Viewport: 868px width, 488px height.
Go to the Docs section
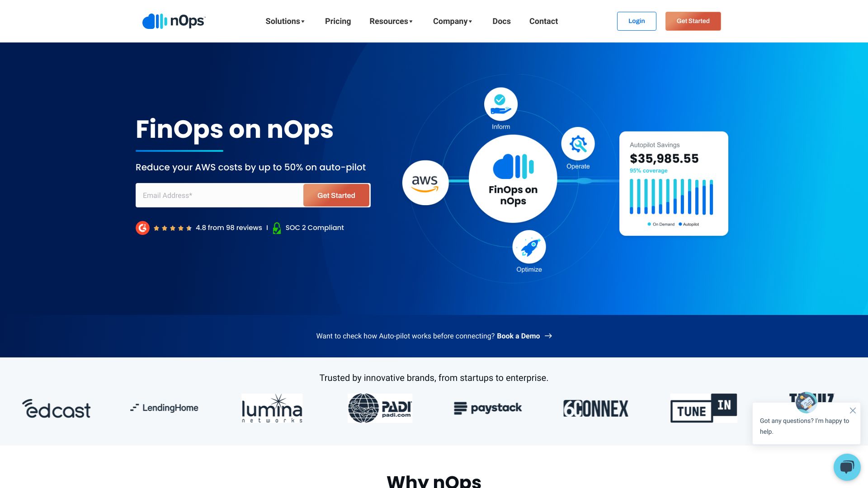(501, 21)
